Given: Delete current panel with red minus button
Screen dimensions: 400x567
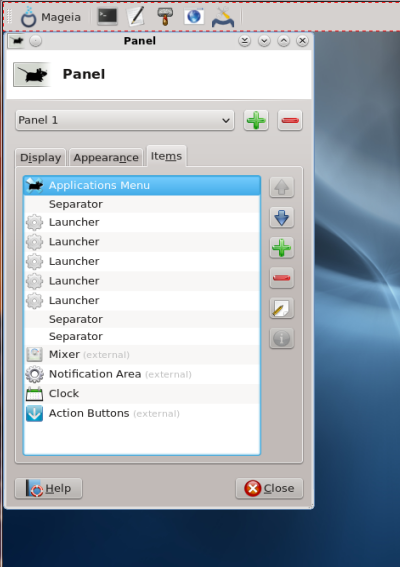Looking at the screenshot, I should 290,120.
